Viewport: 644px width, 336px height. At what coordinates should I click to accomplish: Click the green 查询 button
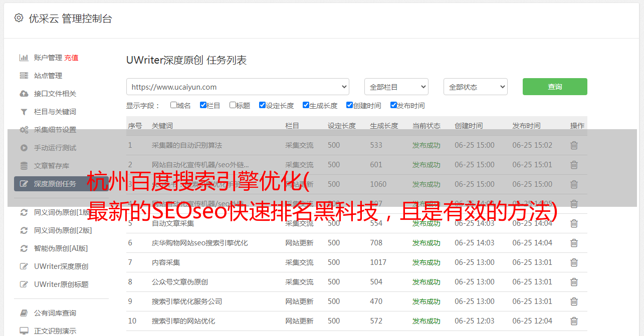coord(555,87)
